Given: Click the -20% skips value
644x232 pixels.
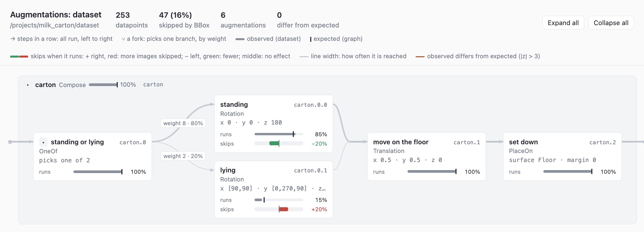Looking at the screenshot, I should 319,144.
